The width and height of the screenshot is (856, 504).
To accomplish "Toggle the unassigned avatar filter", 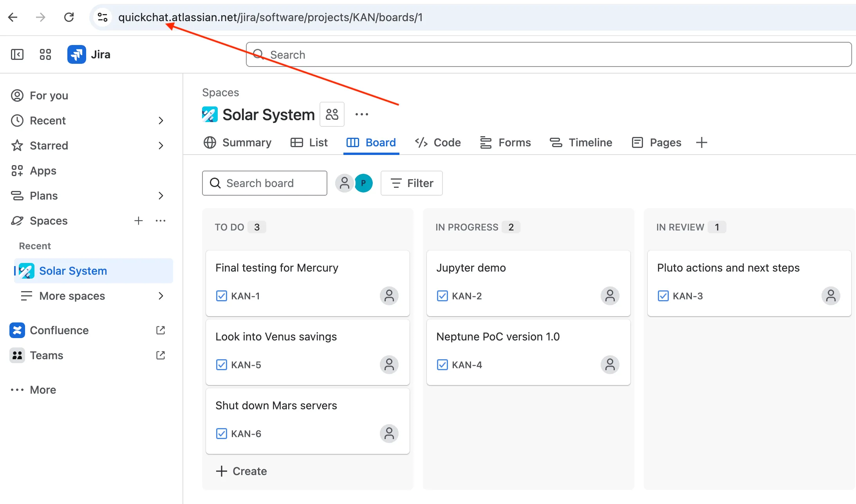I will tap(345, 183).
